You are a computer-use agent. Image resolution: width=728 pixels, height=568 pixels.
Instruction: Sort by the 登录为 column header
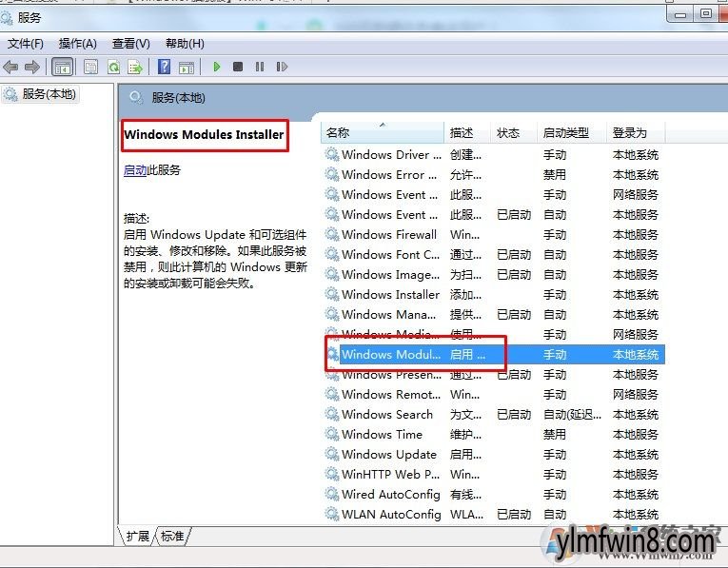(636, 132)
